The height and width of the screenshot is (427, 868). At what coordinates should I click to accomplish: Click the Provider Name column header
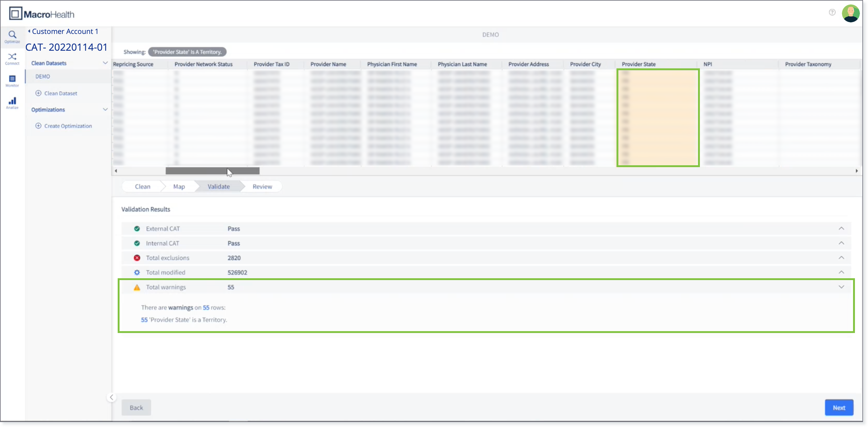328,64
